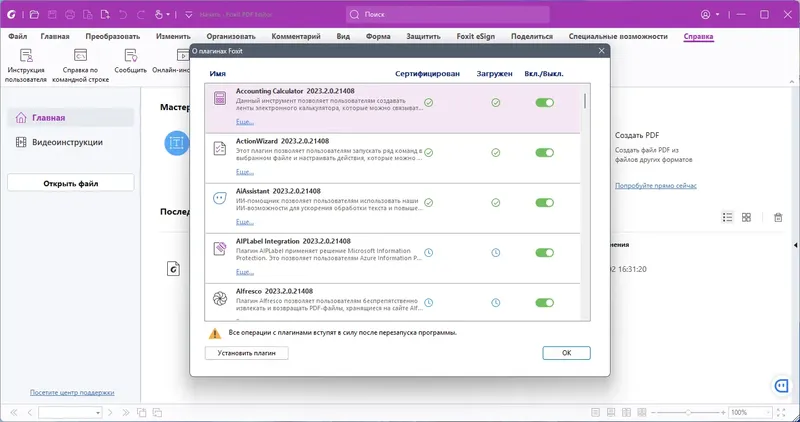Follow the Посетите центр поддержки link
The height and width of the screenshot is (422, 800).
click(x=72, y=392)
